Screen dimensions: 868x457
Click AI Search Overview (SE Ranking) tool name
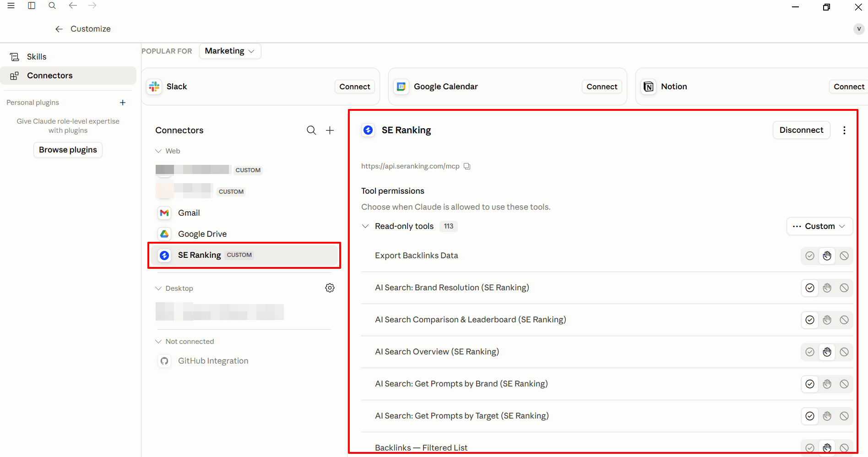pos(437,352)
